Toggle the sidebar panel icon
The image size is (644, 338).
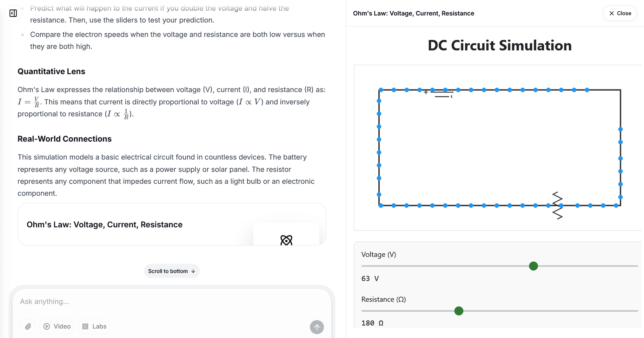(x=13, y=13)
